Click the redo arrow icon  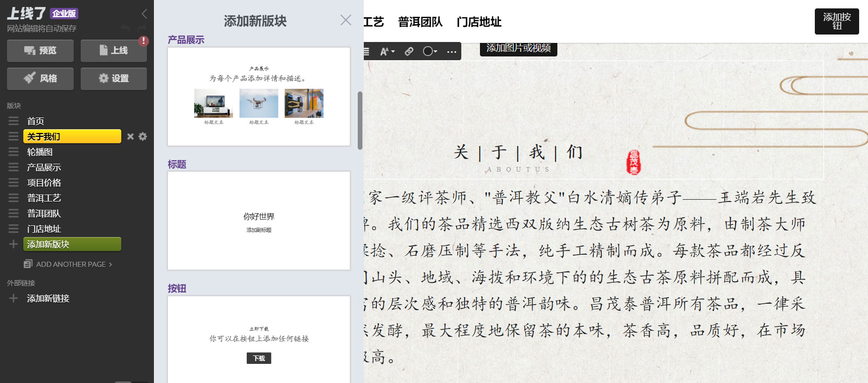(x=142, y=28)
